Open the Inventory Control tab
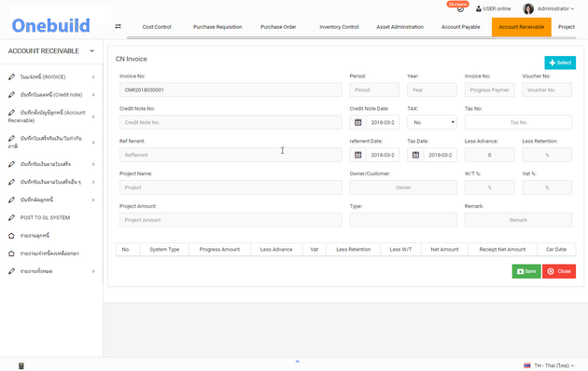Screen dimensions: 588x371 339,27
